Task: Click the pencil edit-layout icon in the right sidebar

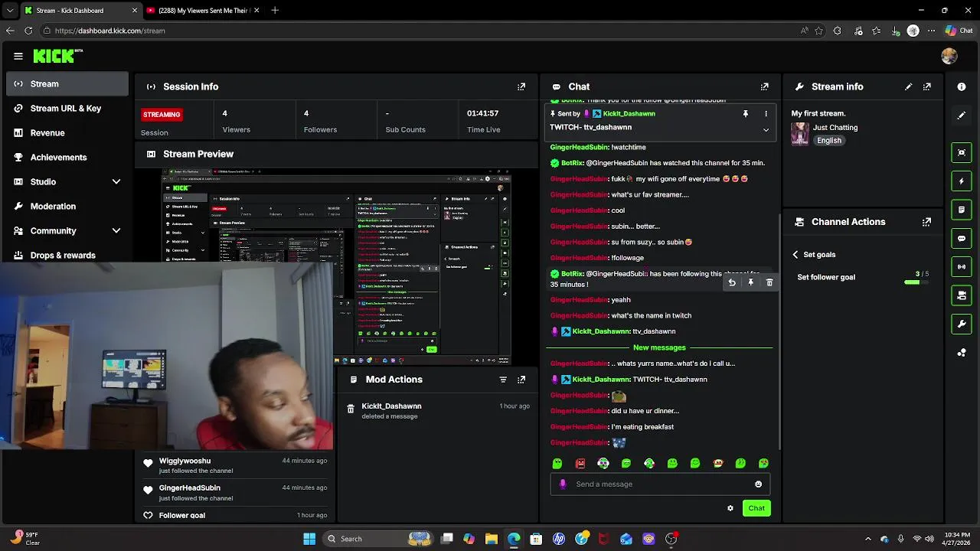Action: tap(962, 116)
